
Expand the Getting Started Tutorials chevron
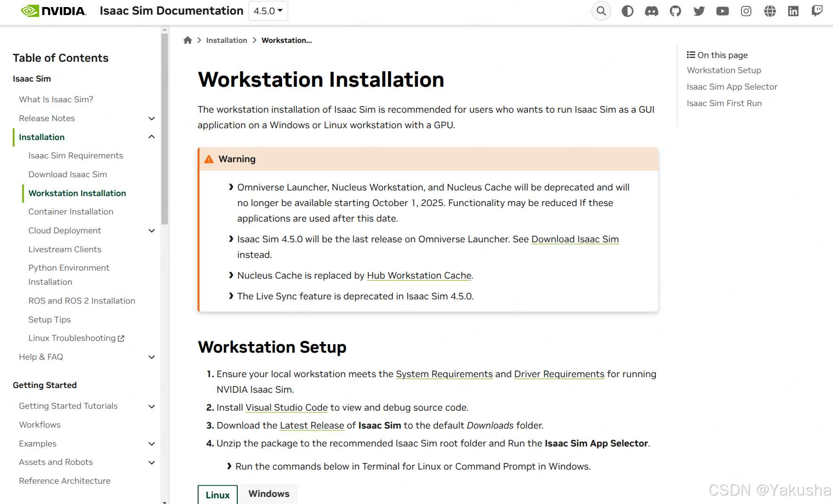[151, 406]
